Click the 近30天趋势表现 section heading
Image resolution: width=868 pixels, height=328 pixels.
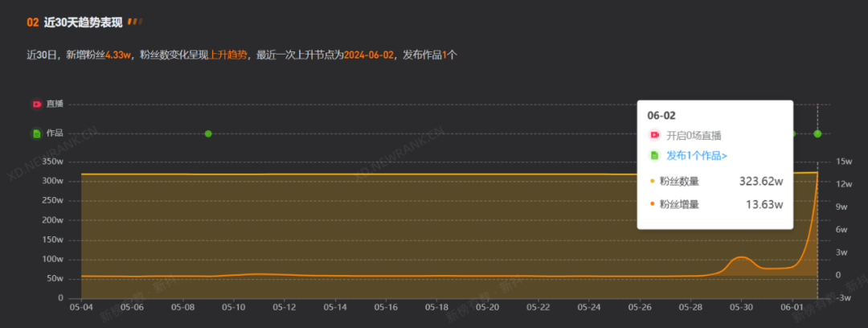coord(83,23)
